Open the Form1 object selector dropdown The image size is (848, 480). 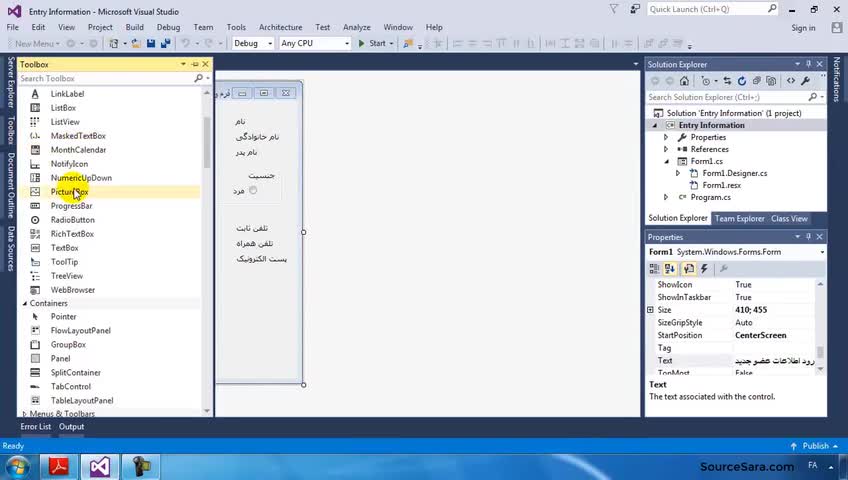[x=822, y=252]
